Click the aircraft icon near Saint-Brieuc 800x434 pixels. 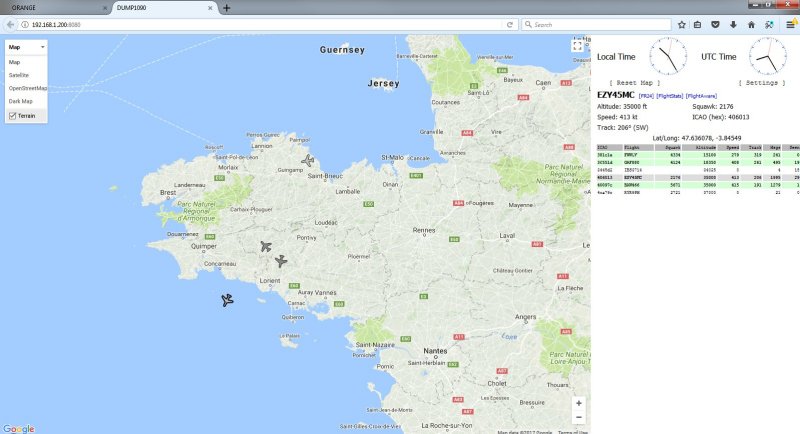tap(308, 161)
